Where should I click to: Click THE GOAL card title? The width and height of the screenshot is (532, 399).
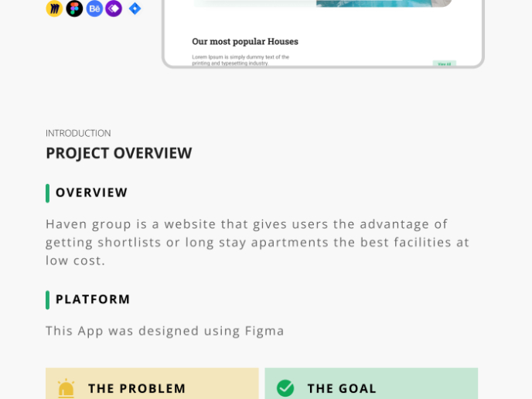point(342,388)
